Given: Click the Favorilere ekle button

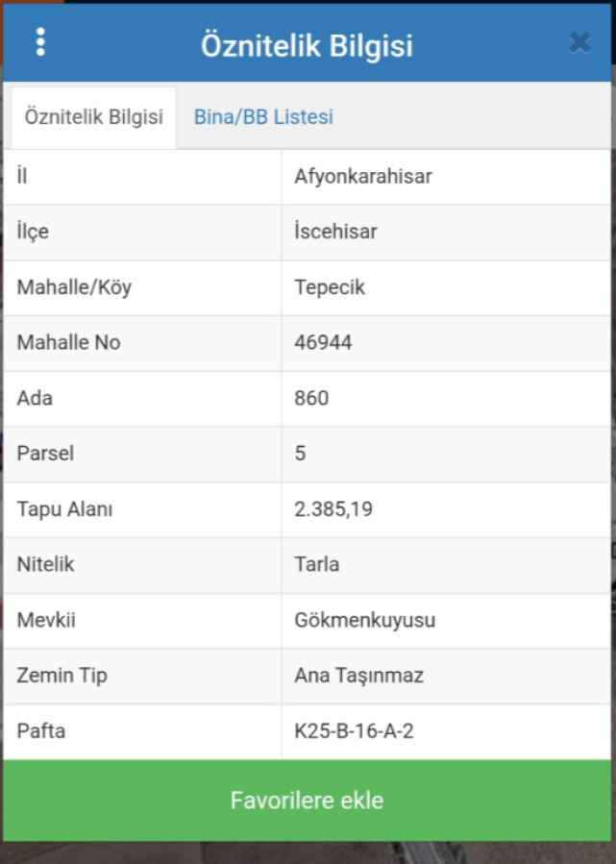Looking at the screenshot, I should pos(307,800).
